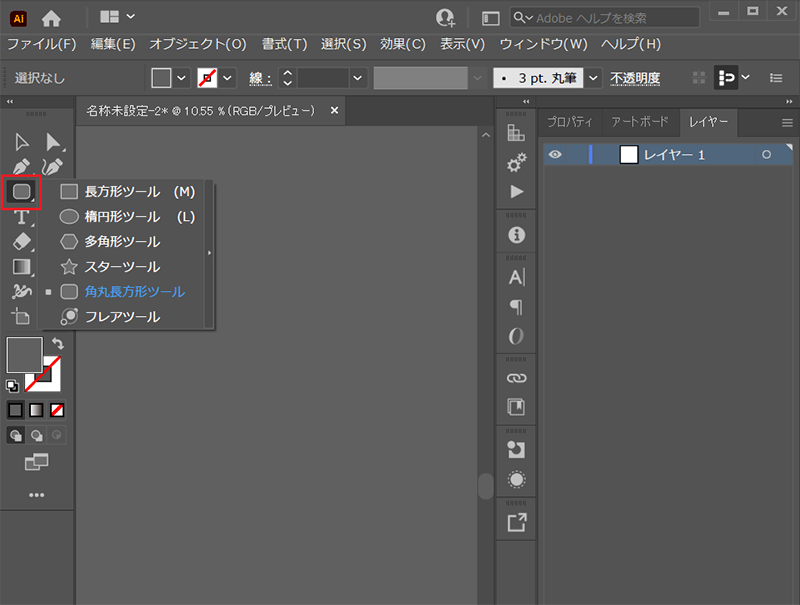The height and width of the screenshot is (605, 800).
Task: Select the Artboard tool
Action: tap(21, 316)
